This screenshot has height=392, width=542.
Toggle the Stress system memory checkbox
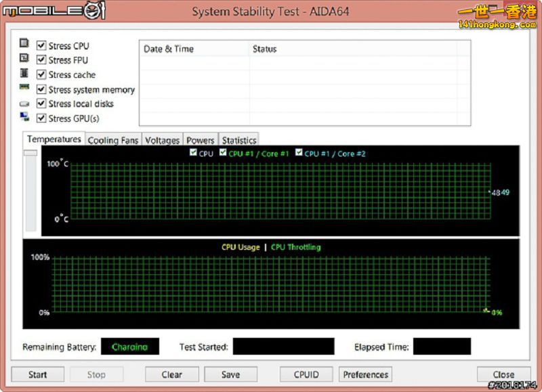41,89
